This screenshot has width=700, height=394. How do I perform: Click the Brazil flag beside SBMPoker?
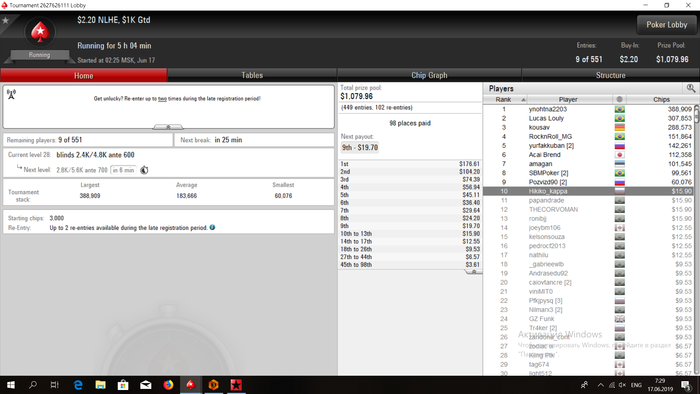pos(620,173)
